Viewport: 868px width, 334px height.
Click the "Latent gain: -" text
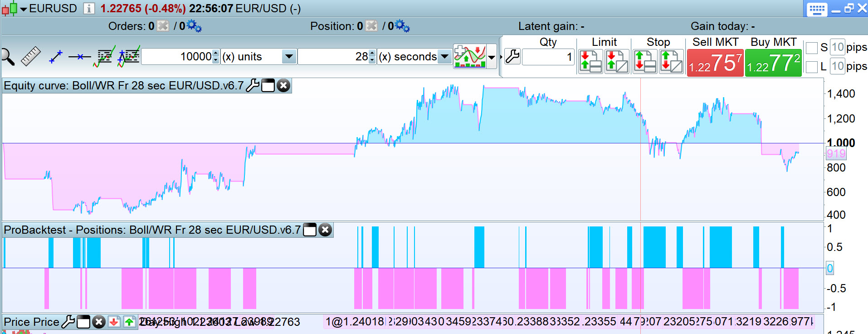[551, 26]
